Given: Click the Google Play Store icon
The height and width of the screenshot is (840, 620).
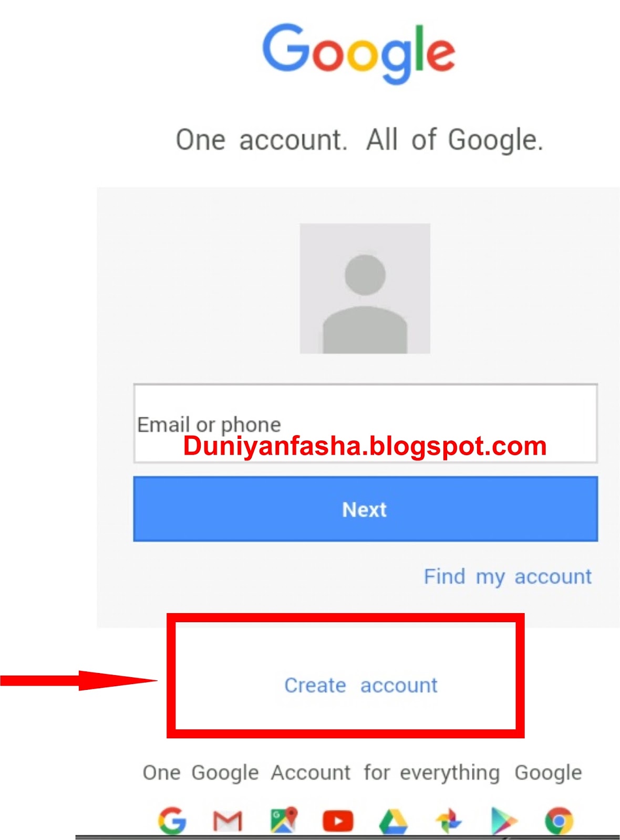Looking at the screenshot, I should [x=503, y=821].
